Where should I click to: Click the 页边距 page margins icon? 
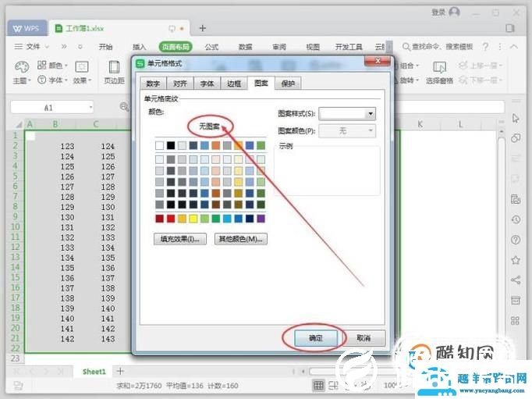pyautogui.click(x=115, y=67)
